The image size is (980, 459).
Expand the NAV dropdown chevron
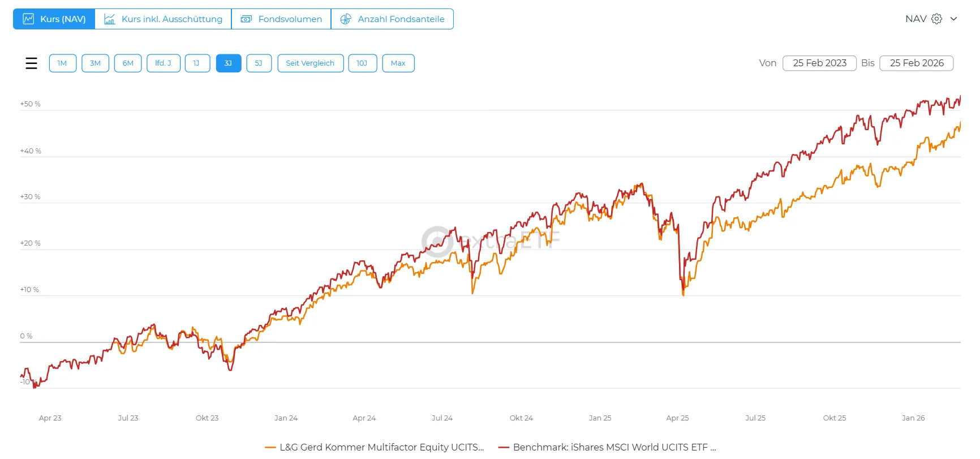tap(954, 19)
